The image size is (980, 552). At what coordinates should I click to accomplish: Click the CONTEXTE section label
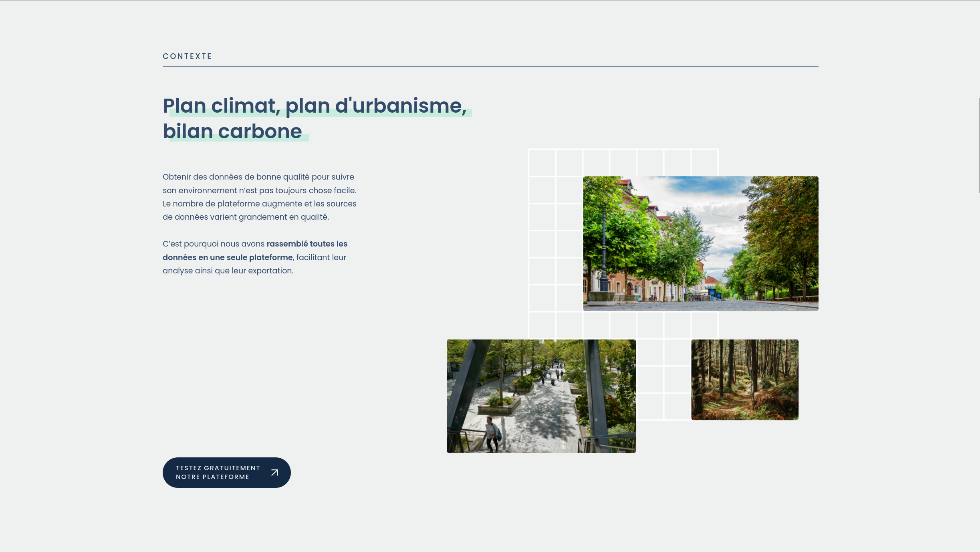[187, 57]
